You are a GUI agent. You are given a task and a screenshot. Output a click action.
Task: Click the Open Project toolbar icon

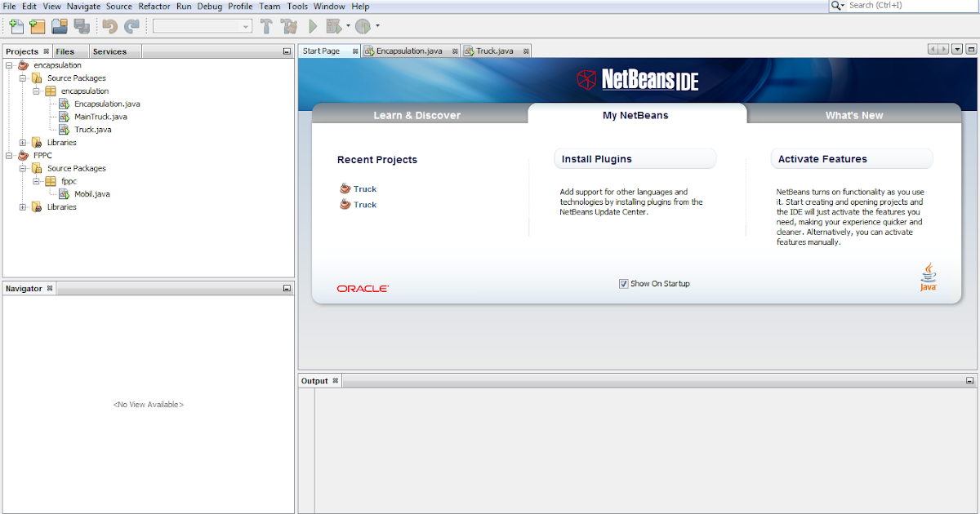point(59,26)
